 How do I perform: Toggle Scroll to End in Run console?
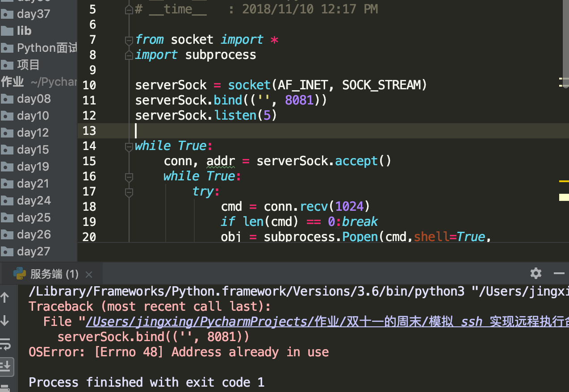tap(6, 367)
